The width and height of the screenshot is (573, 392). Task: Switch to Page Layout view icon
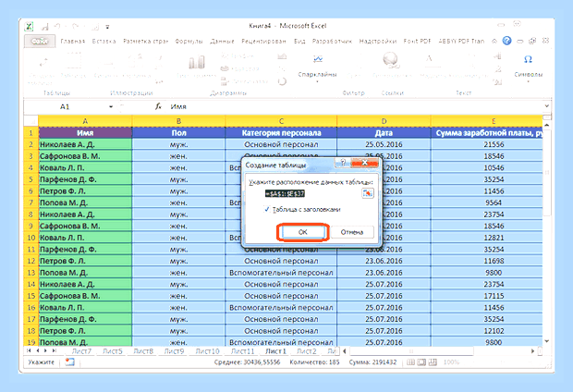(421, 362)
